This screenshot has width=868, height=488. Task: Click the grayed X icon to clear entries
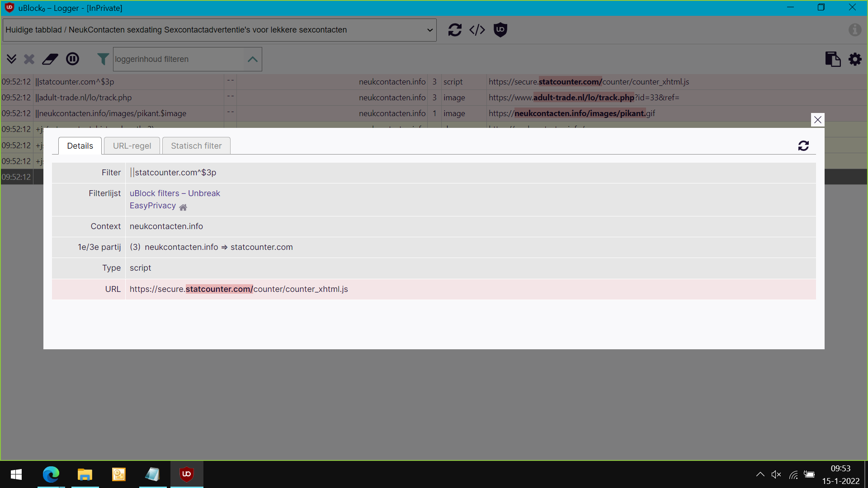[x=28, y=59]
